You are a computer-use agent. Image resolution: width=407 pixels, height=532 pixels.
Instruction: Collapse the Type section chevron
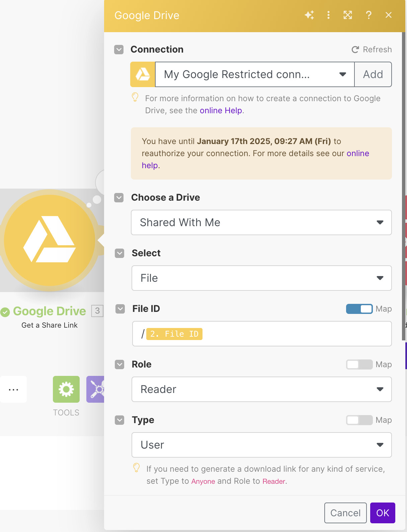click(119, 420)
